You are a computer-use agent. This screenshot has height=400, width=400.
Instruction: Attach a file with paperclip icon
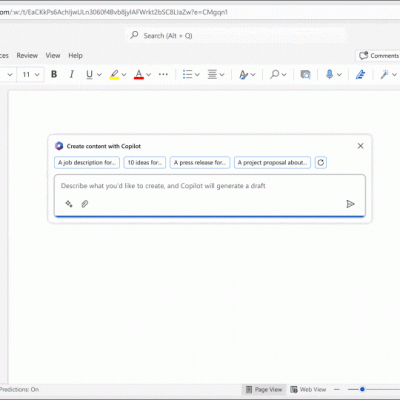click(85, 204)
